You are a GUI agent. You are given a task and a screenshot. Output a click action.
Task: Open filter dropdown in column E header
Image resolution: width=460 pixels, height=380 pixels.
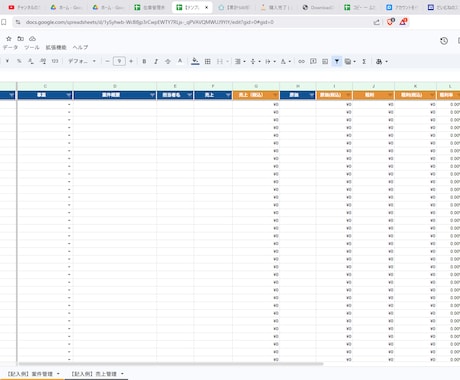point(189,95)
